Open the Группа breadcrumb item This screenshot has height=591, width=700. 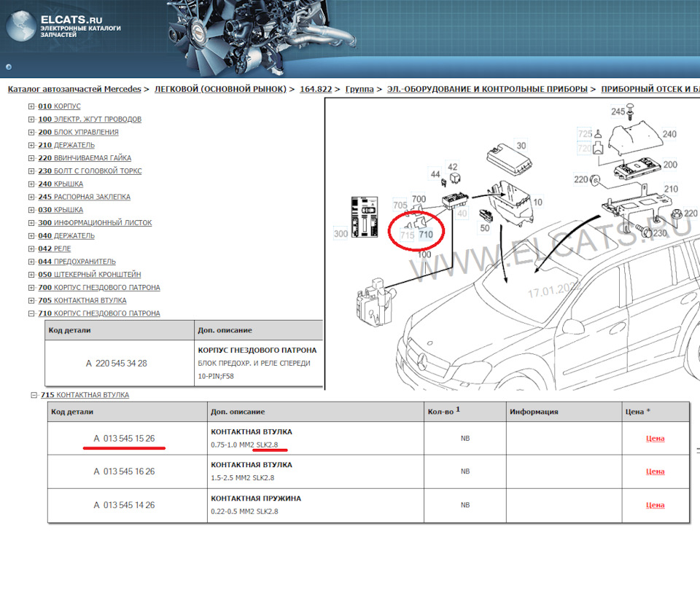tap(361, 89)
